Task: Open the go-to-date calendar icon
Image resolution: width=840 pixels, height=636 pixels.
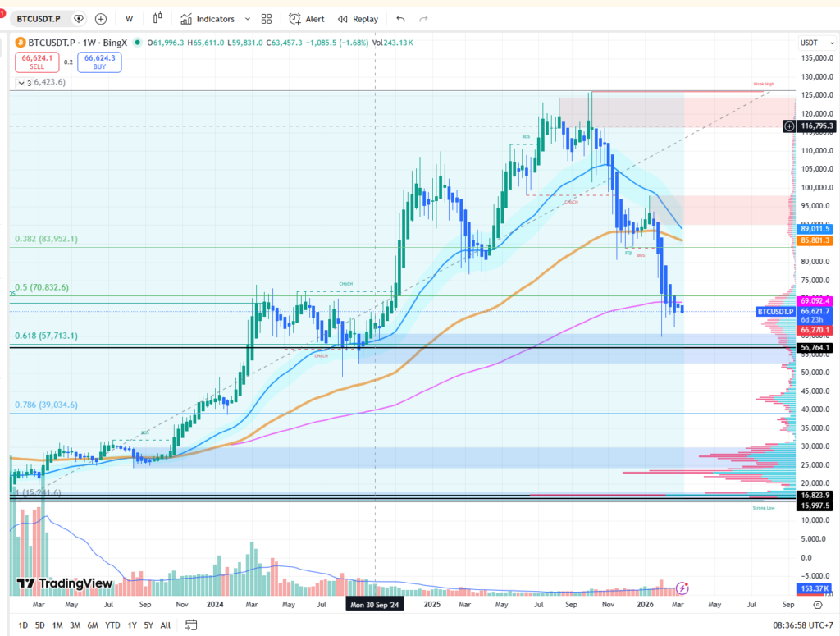Action: [190, 625]
